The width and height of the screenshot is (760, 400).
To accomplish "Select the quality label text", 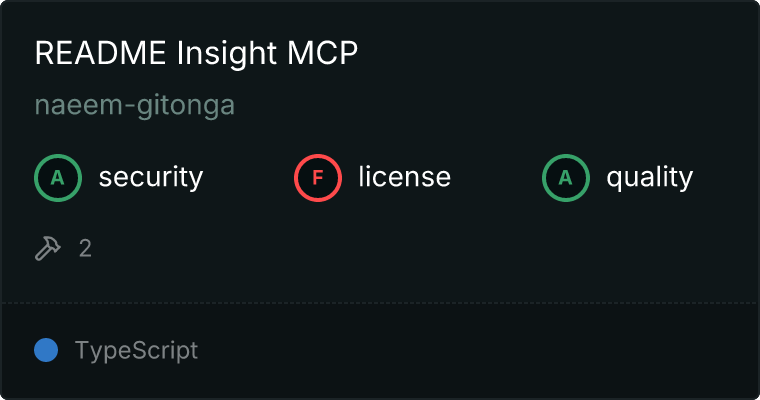I will [650, 178].
